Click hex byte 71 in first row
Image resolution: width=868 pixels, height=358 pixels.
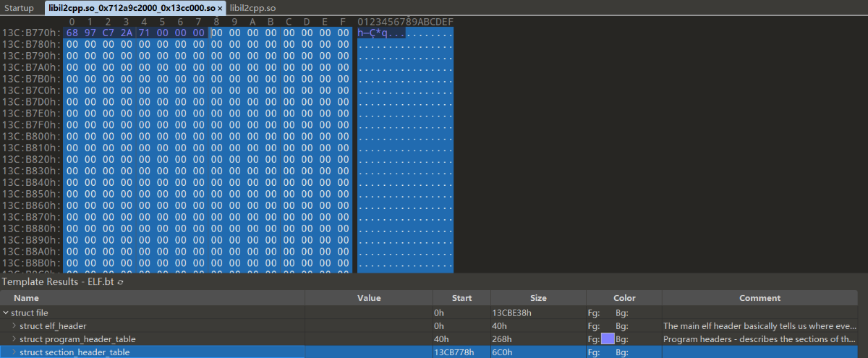point(144,33)
